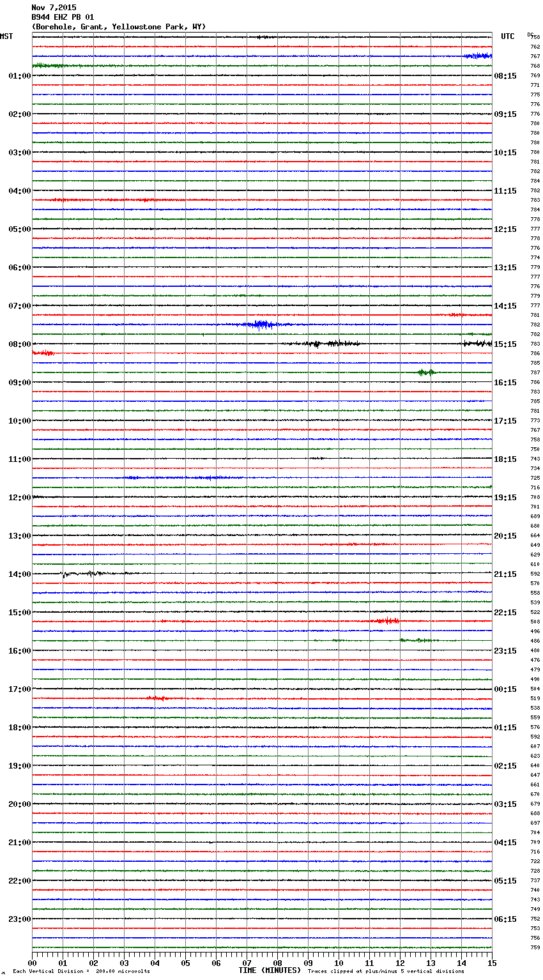Click the TIME (MINUTES) axis title
This screenshot has width=543, height=980.
coord(270,970)
